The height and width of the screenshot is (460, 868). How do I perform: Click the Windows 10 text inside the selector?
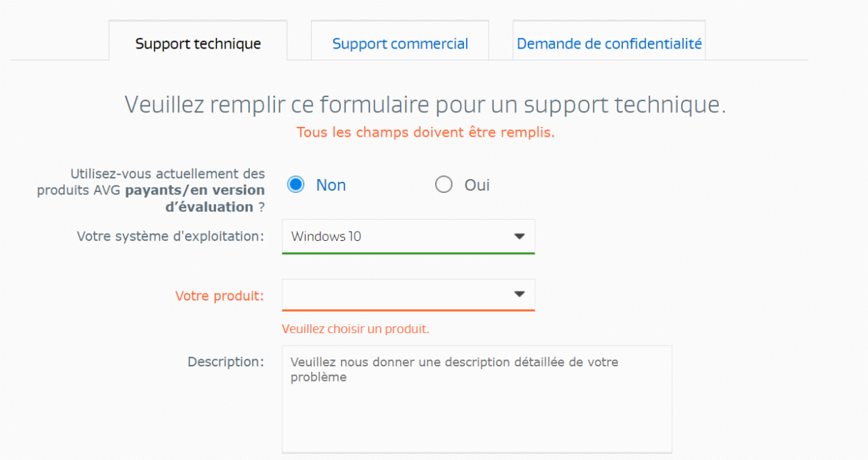pyautogui.click(x=325, y=237)
